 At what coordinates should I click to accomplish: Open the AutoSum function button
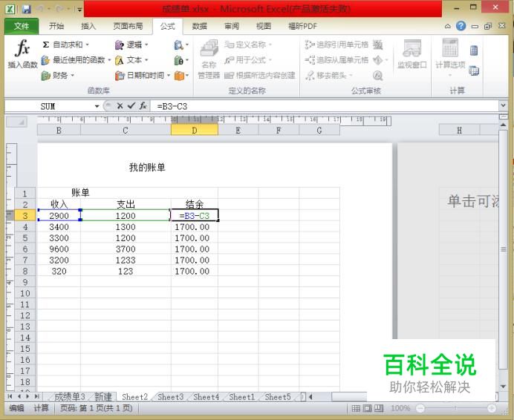[65, 45]
